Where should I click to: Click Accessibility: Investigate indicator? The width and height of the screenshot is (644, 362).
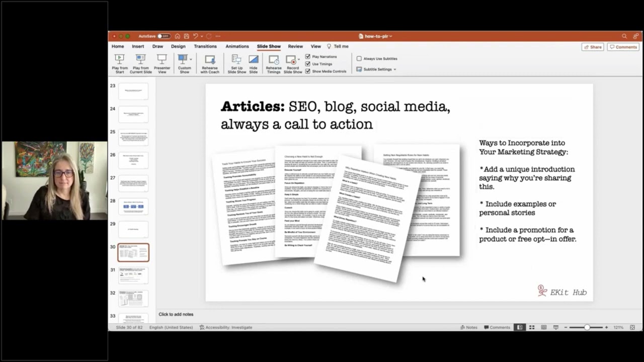point(226,327)
